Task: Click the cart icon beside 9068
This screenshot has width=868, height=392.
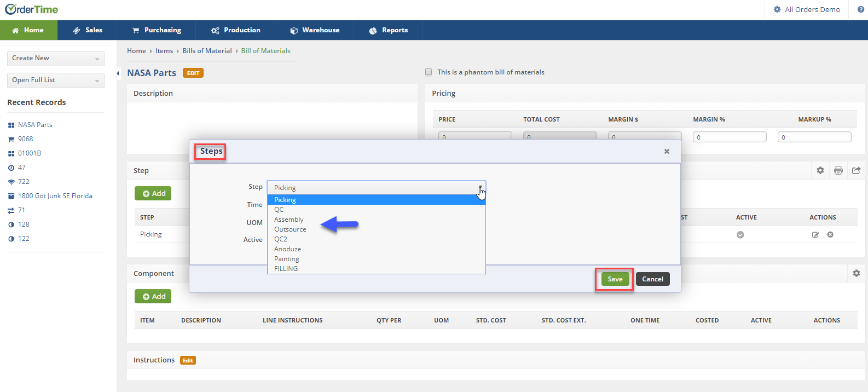Action: pyautogui.click(x=11, y=139)
